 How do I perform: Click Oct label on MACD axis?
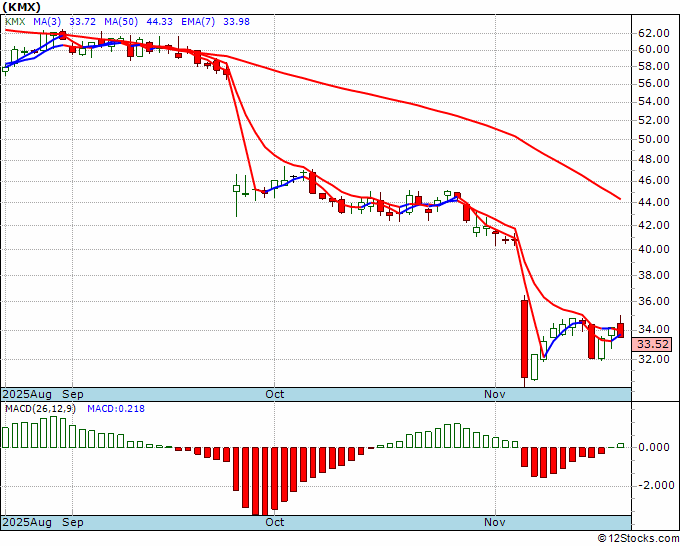pos(275,522)
